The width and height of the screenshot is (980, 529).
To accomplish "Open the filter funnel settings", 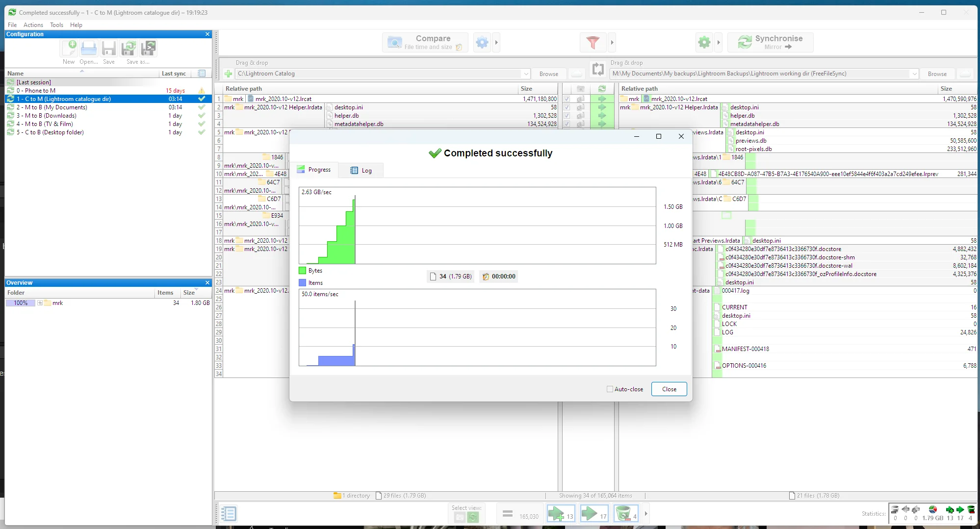I will pos(593,43).
